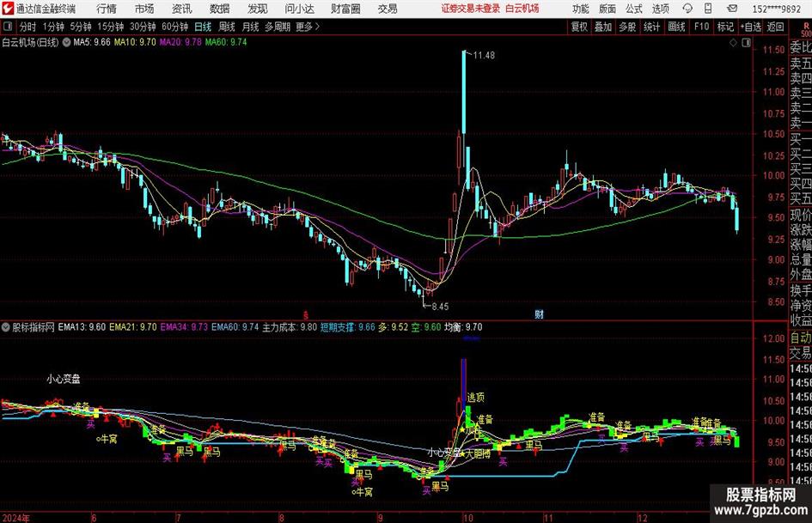Click +自选 to add to watchlist
812x523 pixels.
[751, 27]
